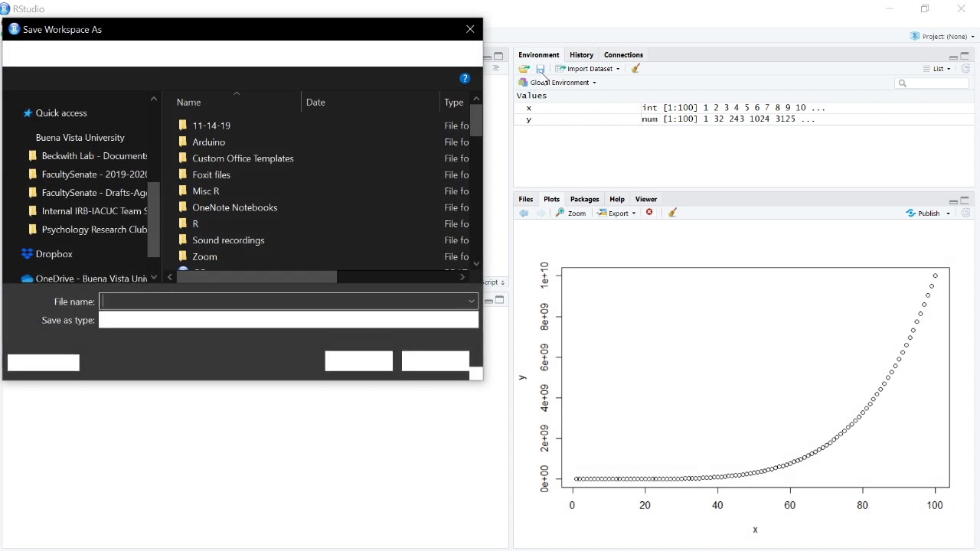
Task: Click the Dropbox icon in navigation pane
Action: (x=28, y=254)
